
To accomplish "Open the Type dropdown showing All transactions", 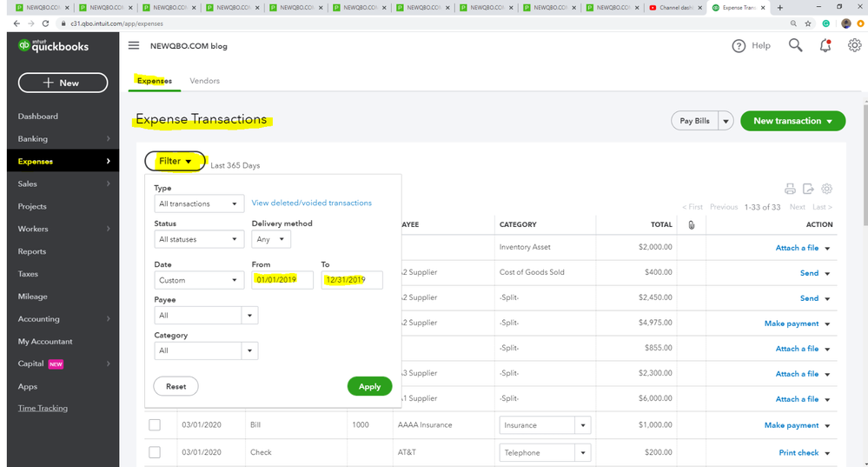I will (198, 203).
